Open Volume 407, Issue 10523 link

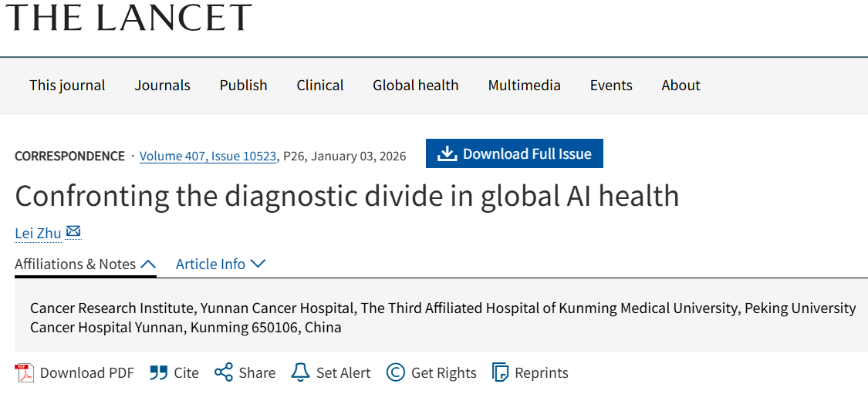(x=208, y=157)
